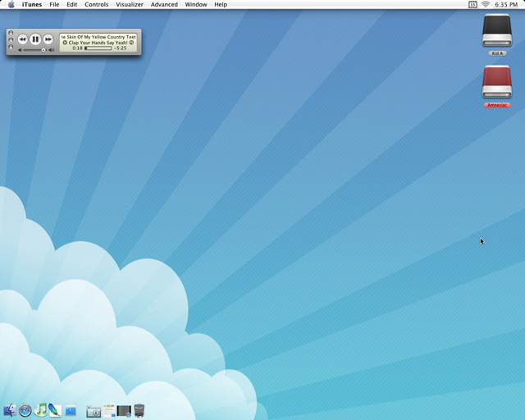Image resolution: width=525 pixels, height=420 pixels.
Task: Close the iTunes mini player window
Action: (x=11, y=33)
